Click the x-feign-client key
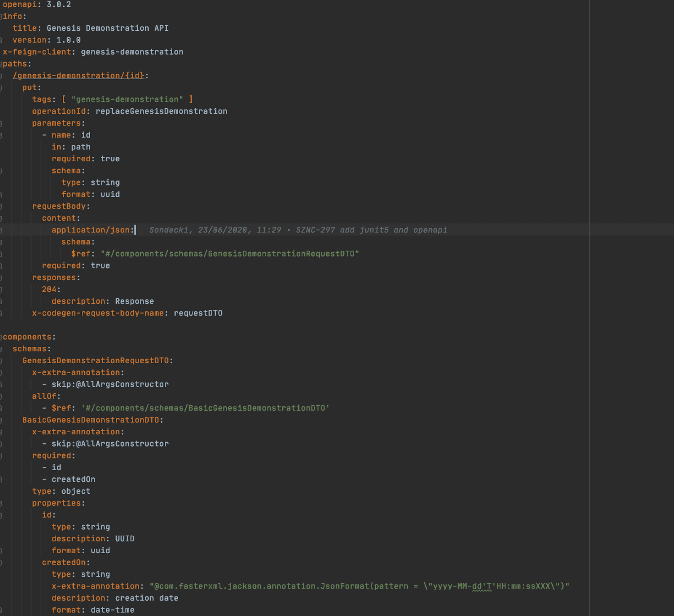The width and height of the screenshot is (674, 616). pos(37,52)
